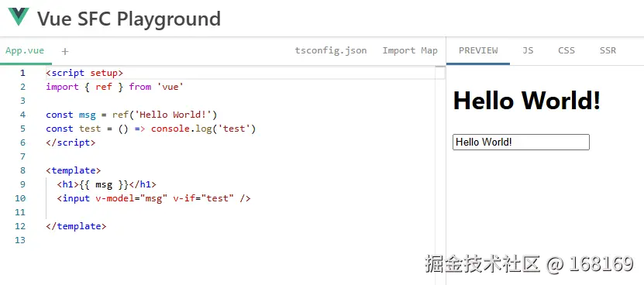Click line number 2 in editor gutter
Viewport: 644px width, 285px height.
tap(22, 87)
